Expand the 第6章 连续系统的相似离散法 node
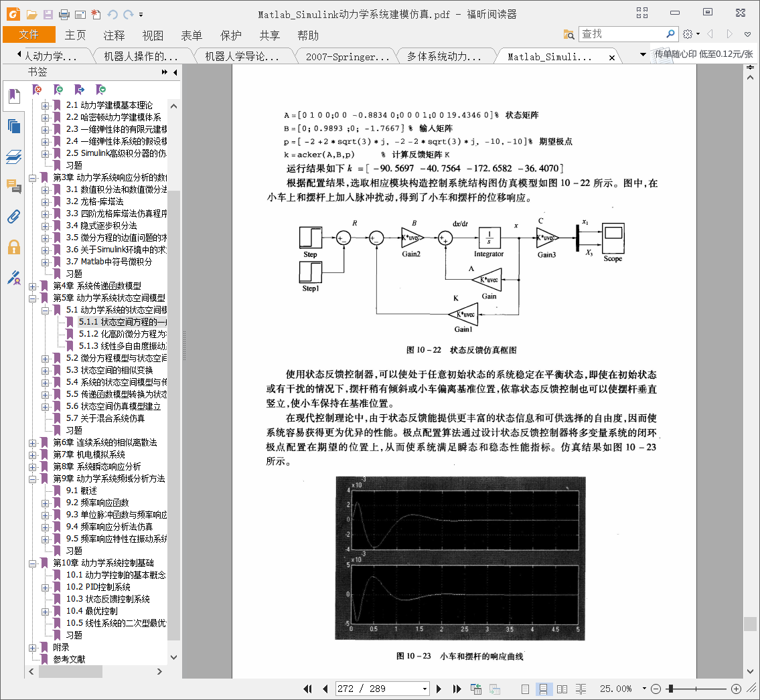760x700 pixels. [32, 443]
